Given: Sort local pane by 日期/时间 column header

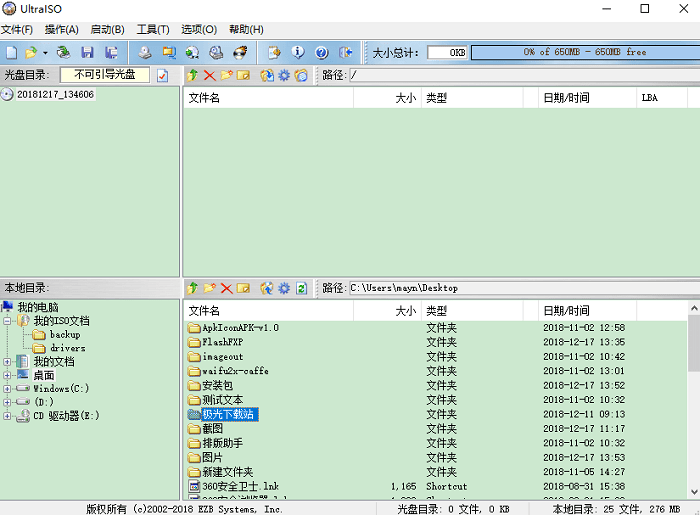Looking at the screenshot, I should click(587, 311).
